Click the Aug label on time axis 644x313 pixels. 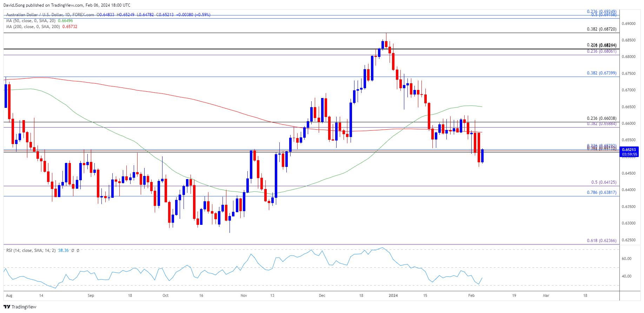pyautogui.click(x=9, y=295)
